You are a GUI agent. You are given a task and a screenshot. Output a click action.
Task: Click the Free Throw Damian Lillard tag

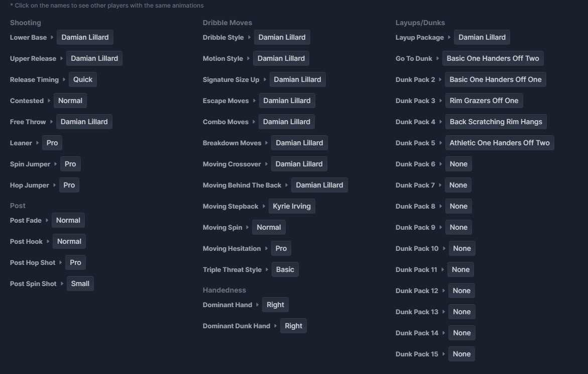[84, 122]
